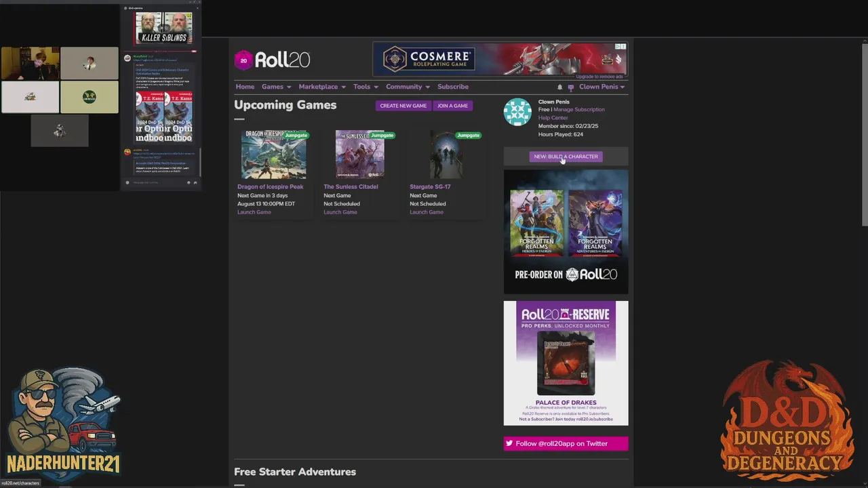Select the bottom gray participant tile in Discord call
The width and height of the screenshot is (868, 488).
(x=60, y=131)
